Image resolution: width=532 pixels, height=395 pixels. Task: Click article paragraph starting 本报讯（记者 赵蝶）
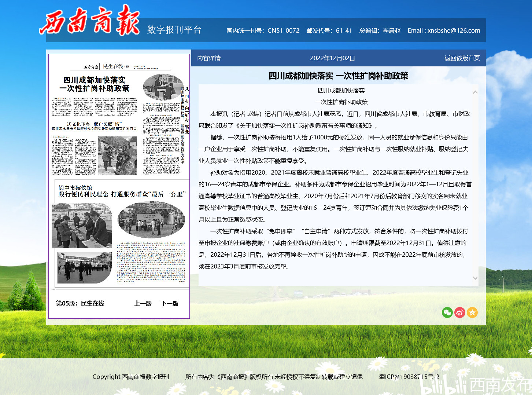335,120
